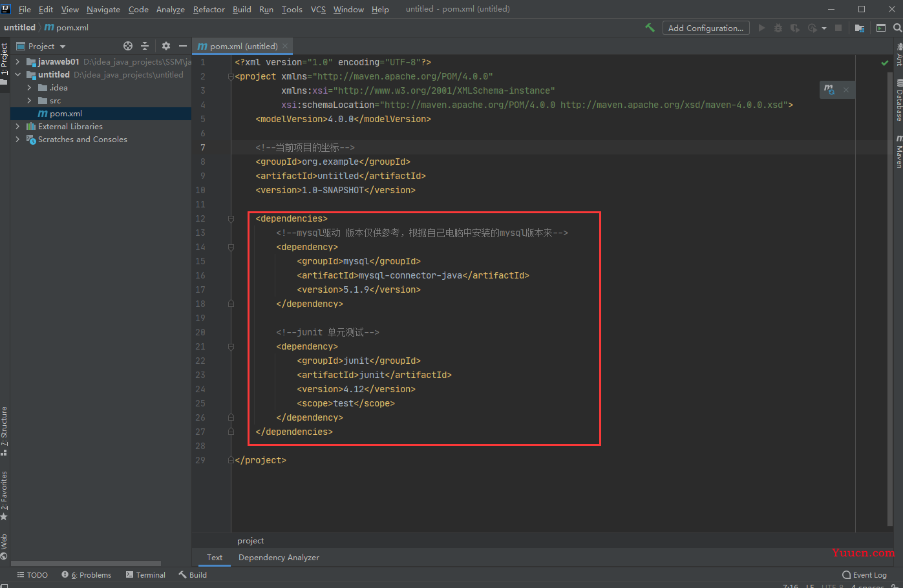Click the Stop square icon in toolbar
This screenshot has width=903, height=588.
(x=838, y=28)
